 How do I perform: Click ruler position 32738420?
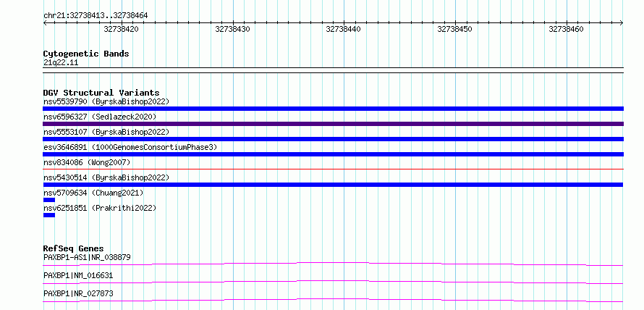tap(121, 29)
